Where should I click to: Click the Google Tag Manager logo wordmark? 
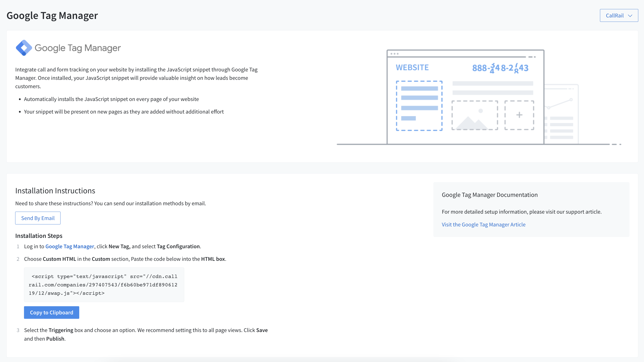pos(77,48)
